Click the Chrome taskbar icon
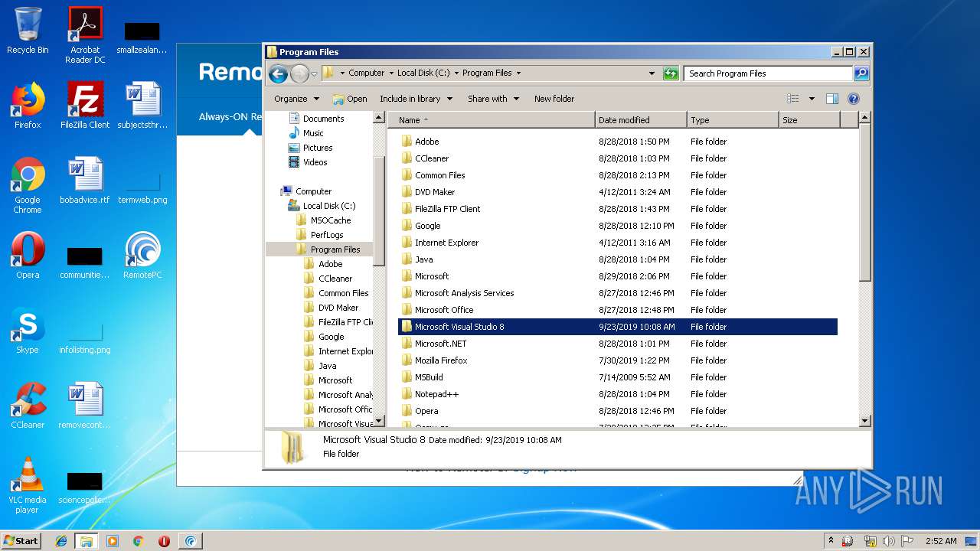 (x=139, y=541)
